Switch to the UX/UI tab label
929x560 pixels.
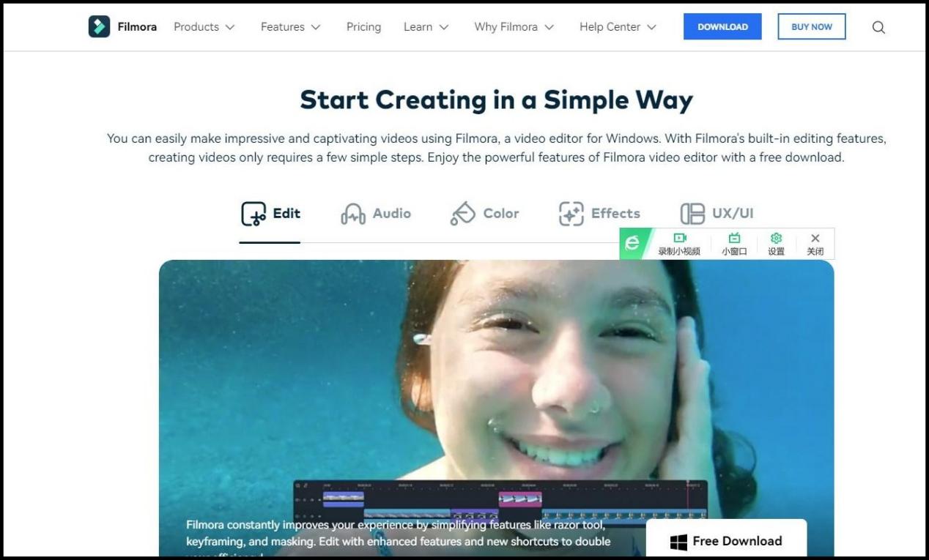[733, 213]
